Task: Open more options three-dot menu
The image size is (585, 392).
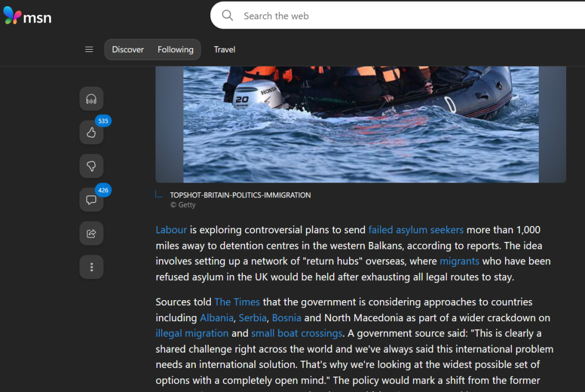Action: pos(91,267)
